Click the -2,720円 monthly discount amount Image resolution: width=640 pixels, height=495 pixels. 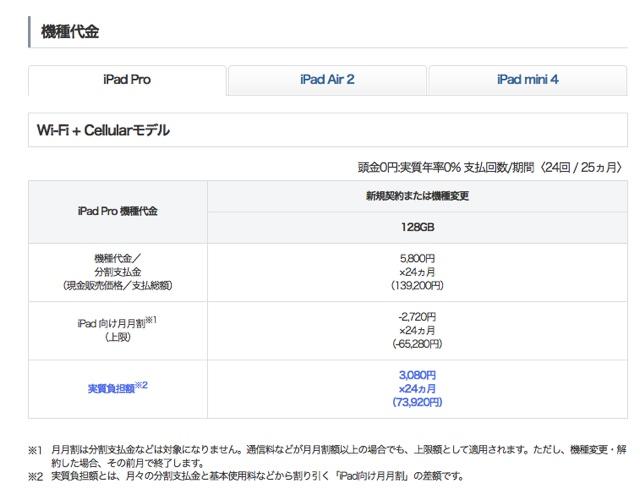point(417,317)
